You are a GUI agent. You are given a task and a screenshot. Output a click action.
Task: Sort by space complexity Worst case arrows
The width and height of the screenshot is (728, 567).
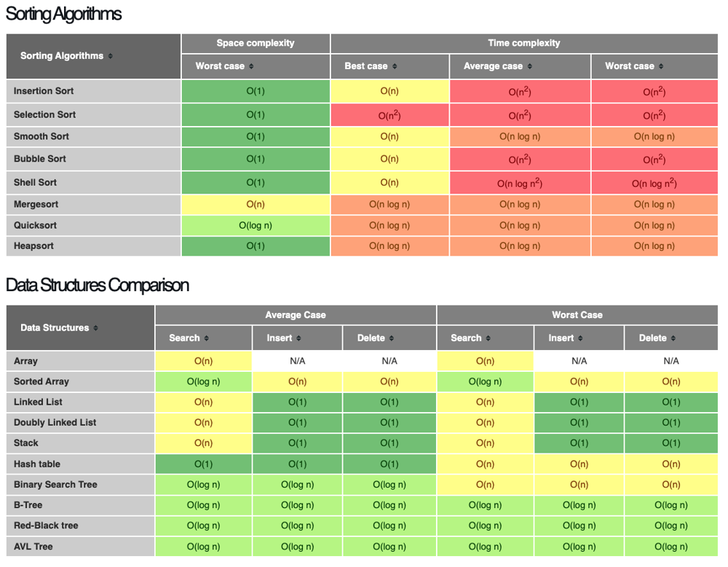coord(251,66)
